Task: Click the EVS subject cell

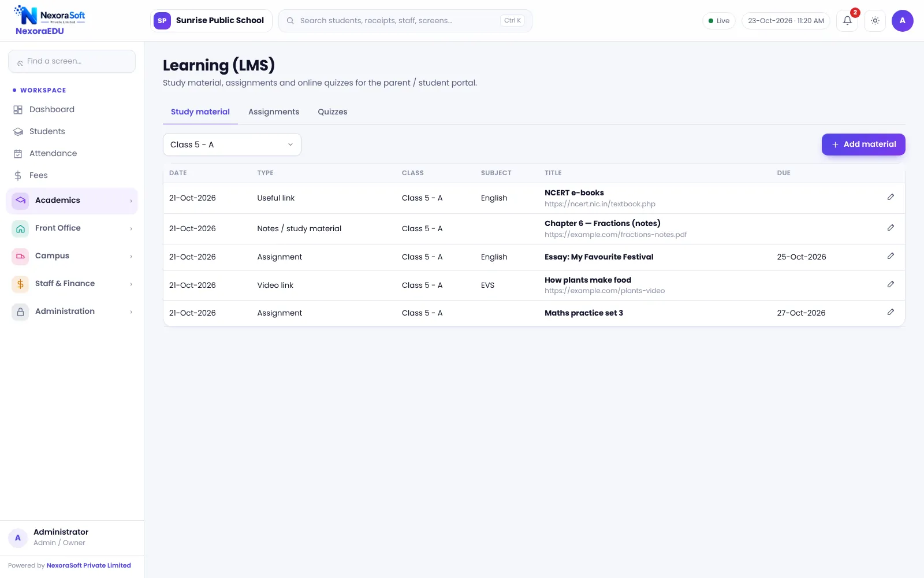Action: click(487, 286)
